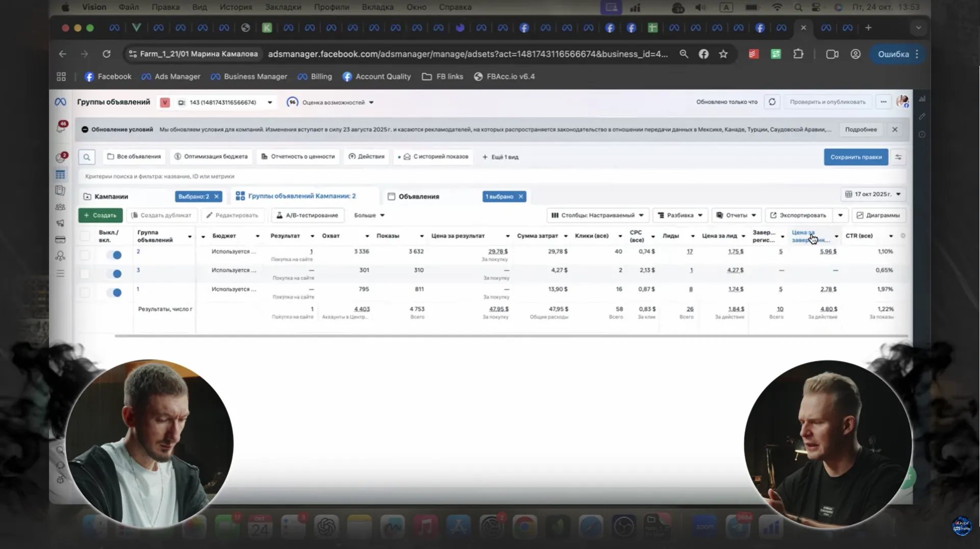Open Столбцы: Настраиваемый dropdown

tap(597, 215)
